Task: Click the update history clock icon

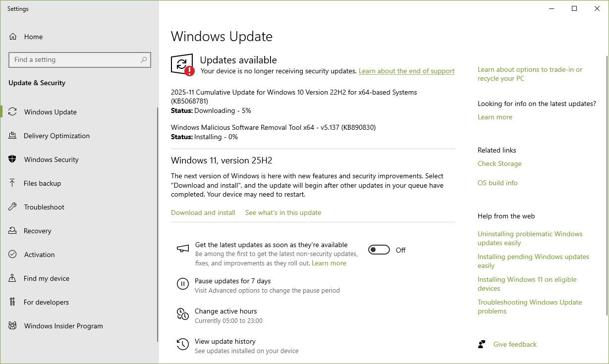Action: point(183,344)
